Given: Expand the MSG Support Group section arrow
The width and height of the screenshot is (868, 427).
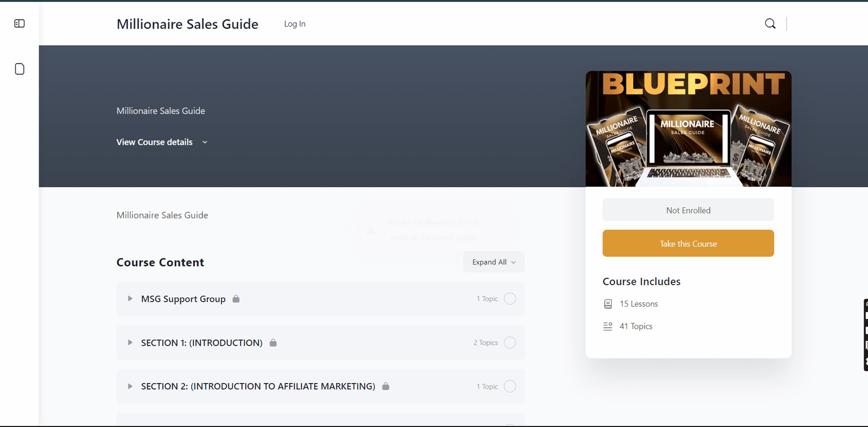Looking at the screenshot, I should [130, 299].
